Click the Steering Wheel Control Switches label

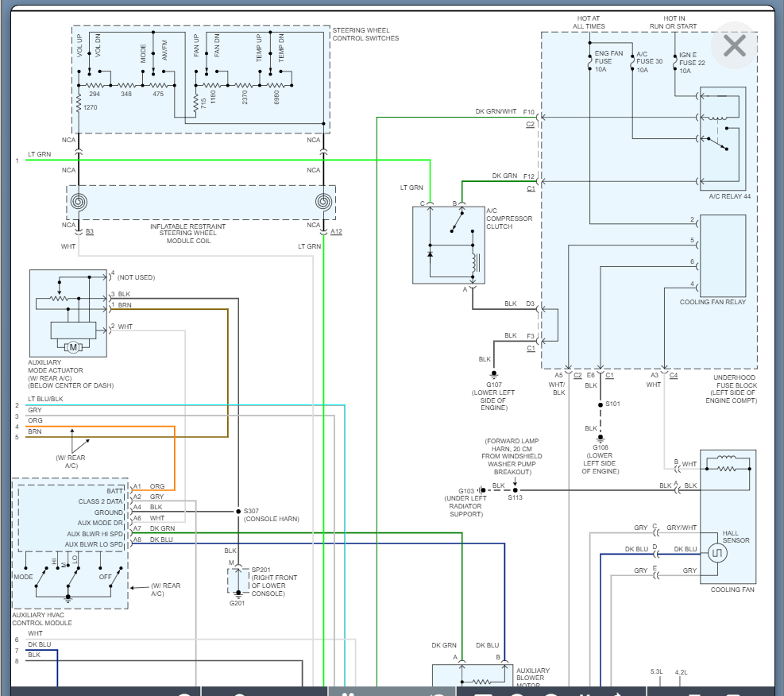tap(365, 34)
